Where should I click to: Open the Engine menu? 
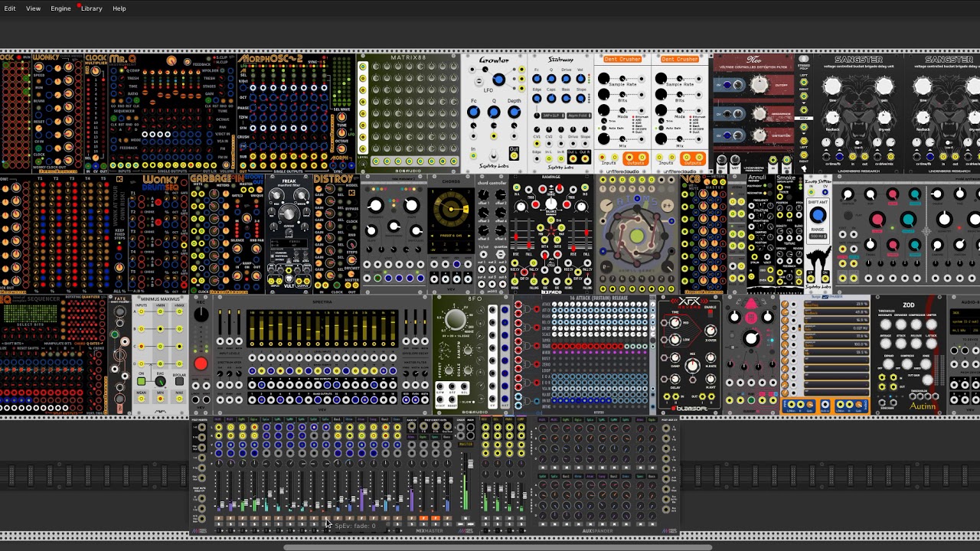(x=60, y=8)
